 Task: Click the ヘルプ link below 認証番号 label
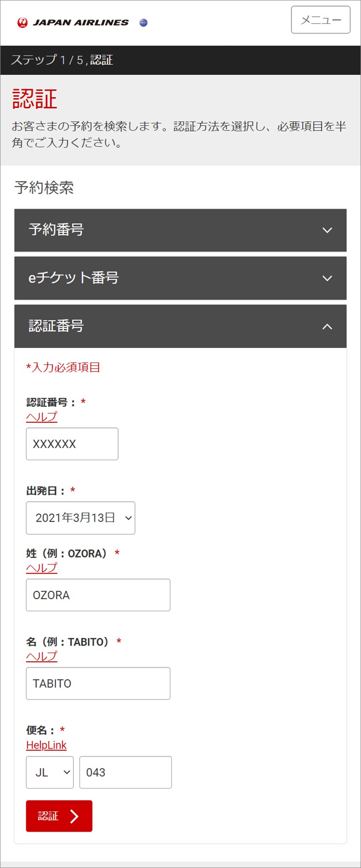41,417
